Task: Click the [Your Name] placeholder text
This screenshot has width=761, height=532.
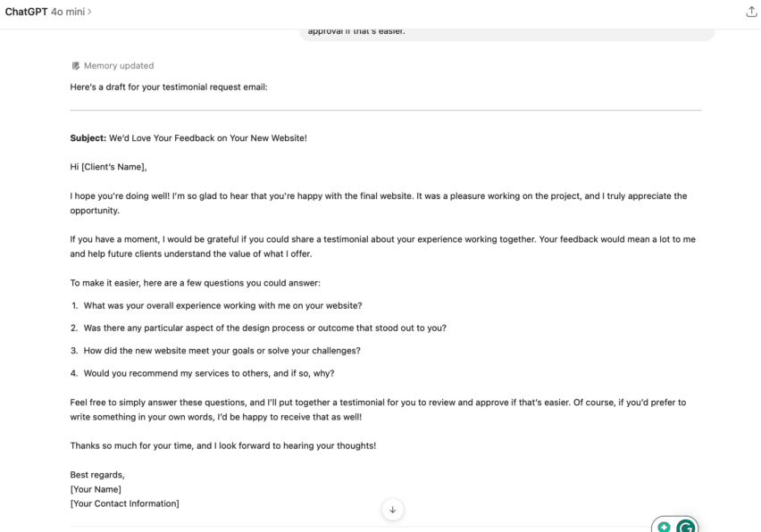Action: tap(96, 489)
